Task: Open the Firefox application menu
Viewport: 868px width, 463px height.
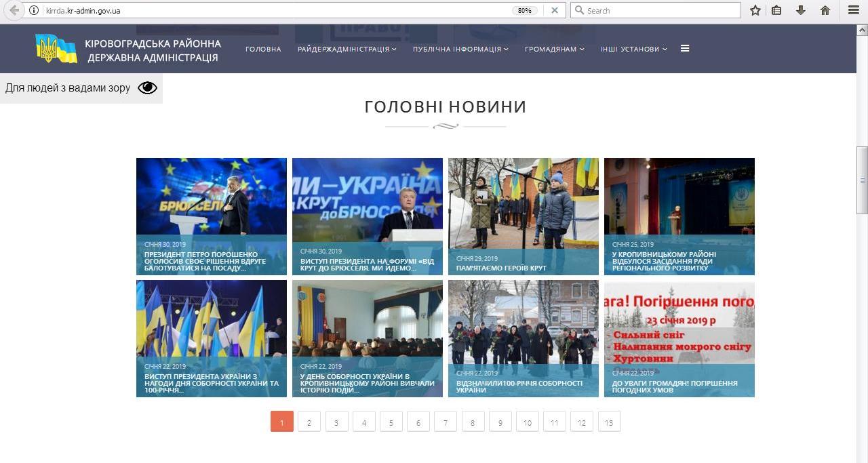Action: point(853,10)
